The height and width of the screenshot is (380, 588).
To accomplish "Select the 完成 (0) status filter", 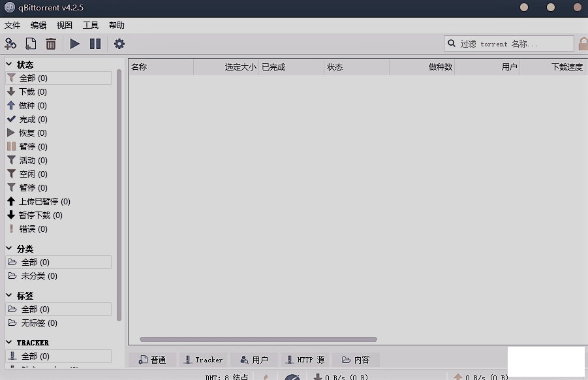I will pos(59,119).
